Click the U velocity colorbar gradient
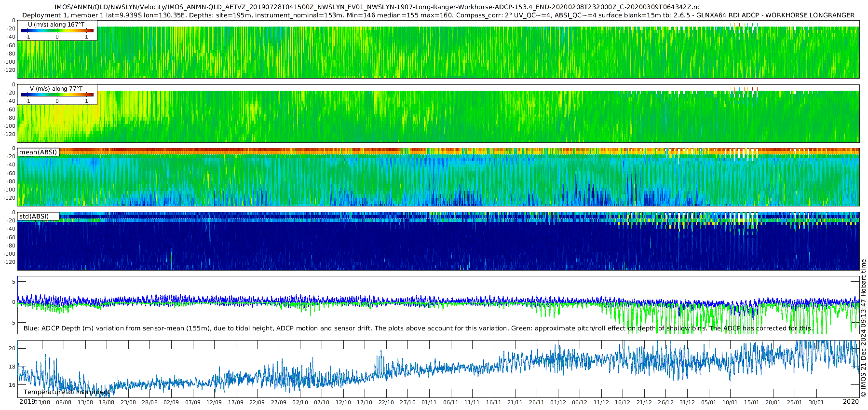This screenshot has height=410, width=868. pyautogui.click(x=57, y=30)
